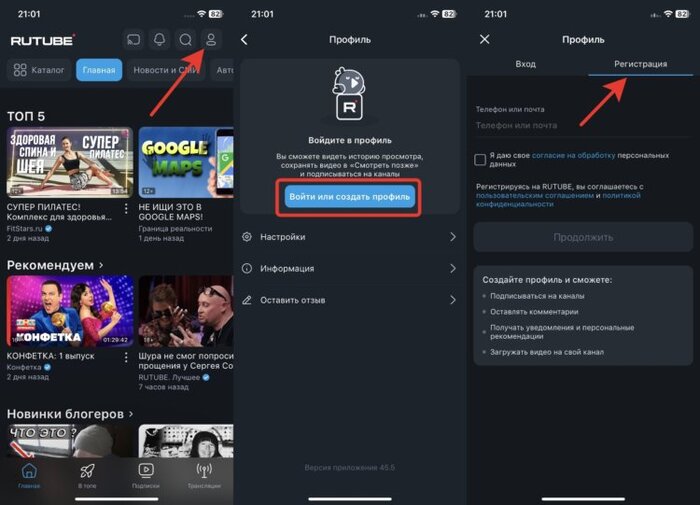Tap the Загружать видео на свой канал bullet

[x=547, y=352]
